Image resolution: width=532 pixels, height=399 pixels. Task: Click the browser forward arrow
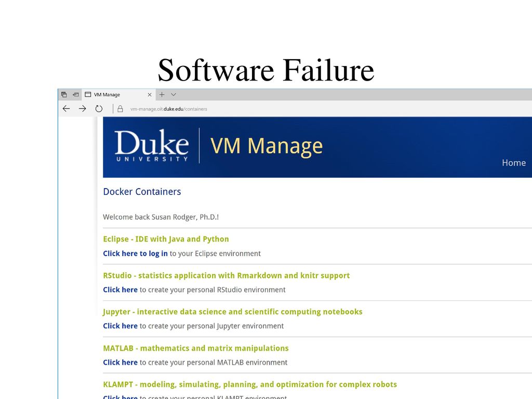click(83, 109)
